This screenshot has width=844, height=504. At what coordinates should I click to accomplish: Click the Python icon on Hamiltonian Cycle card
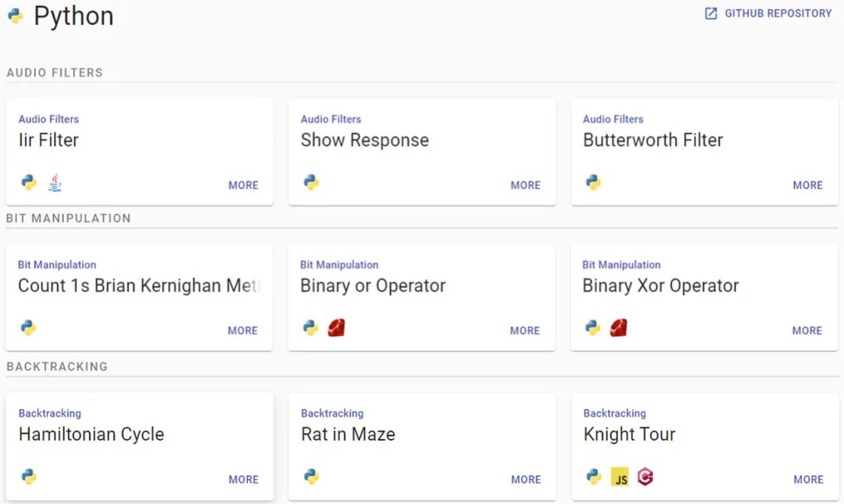[x=29, y=477]
